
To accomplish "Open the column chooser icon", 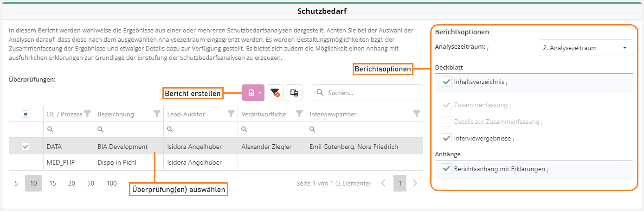I will click(294, 93).
